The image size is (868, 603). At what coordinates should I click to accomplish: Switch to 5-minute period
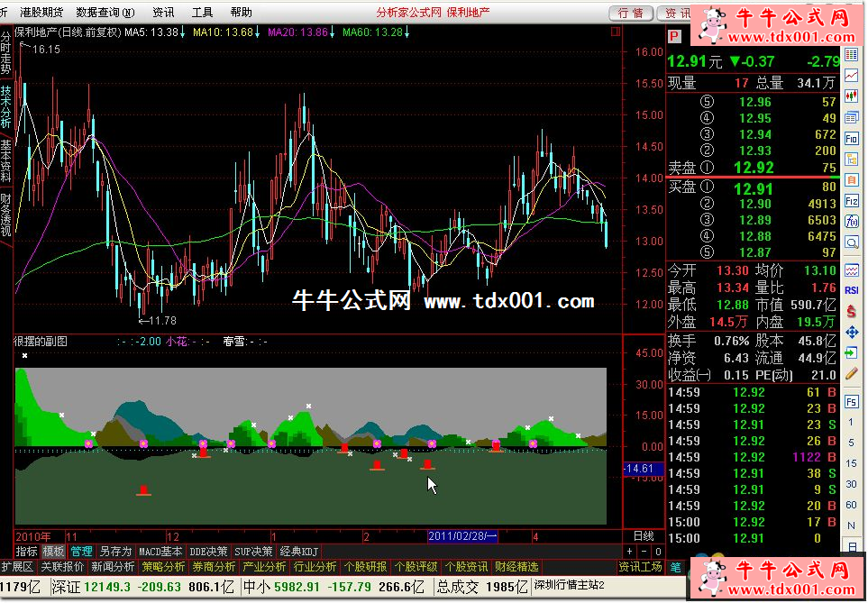[x=852, y=443]
